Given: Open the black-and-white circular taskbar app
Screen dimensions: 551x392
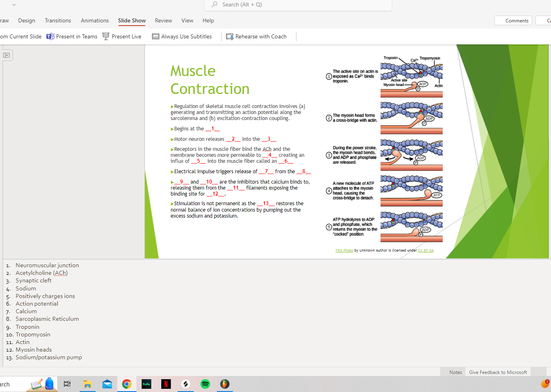Looking at the screenshot, I should pyautogui.click(x=186, y=384).
